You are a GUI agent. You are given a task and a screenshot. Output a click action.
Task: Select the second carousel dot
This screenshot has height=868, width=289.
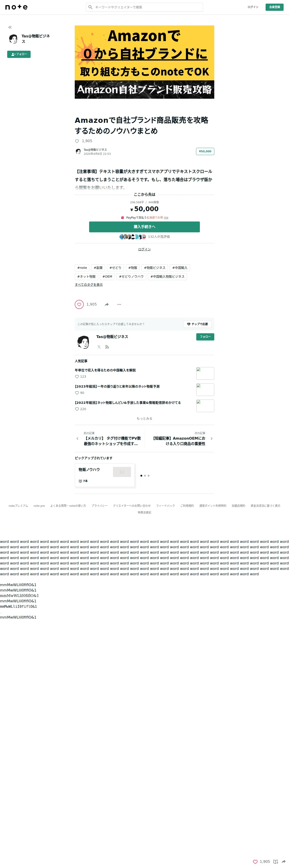(x=145, y=476)
